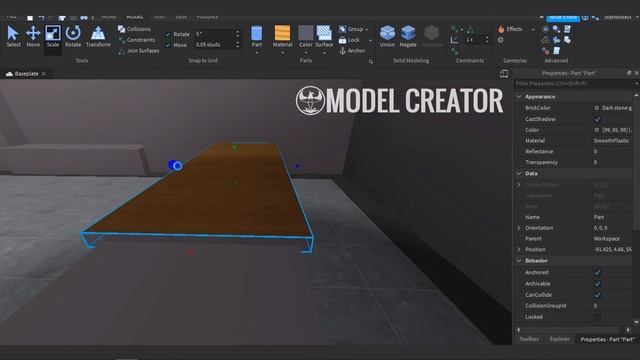Click the Workspace Parent value
This screenshot has width=640, height=360.
click(x=607, y=239)
